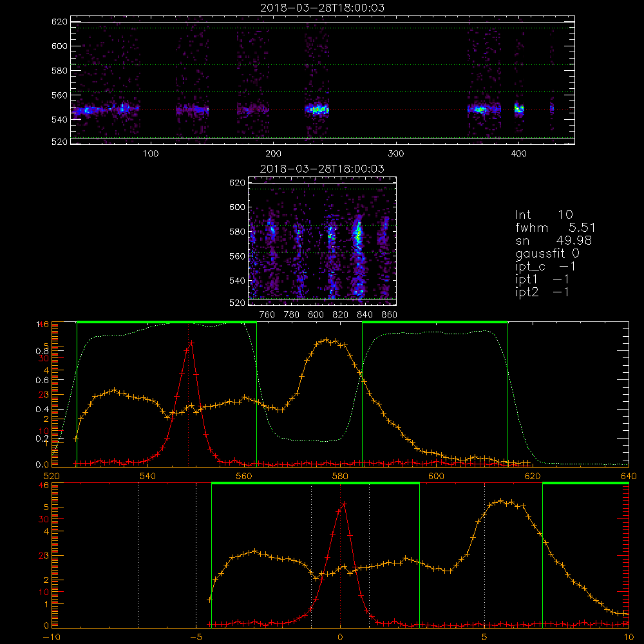Click the middle image title 2018-03-28T18:00:03

pyautogui.click(x=322, y=169)
